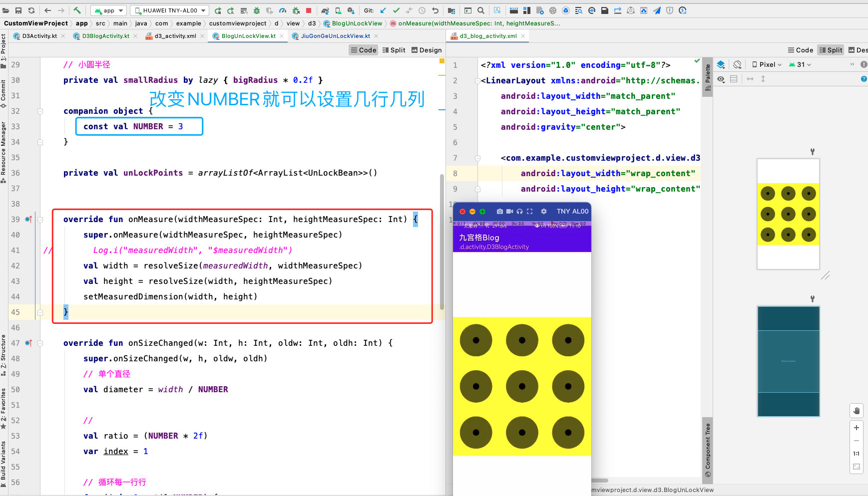The image size is (868, 496).
Task: Click the green Debug bug icon
Action: click(257, 10)
